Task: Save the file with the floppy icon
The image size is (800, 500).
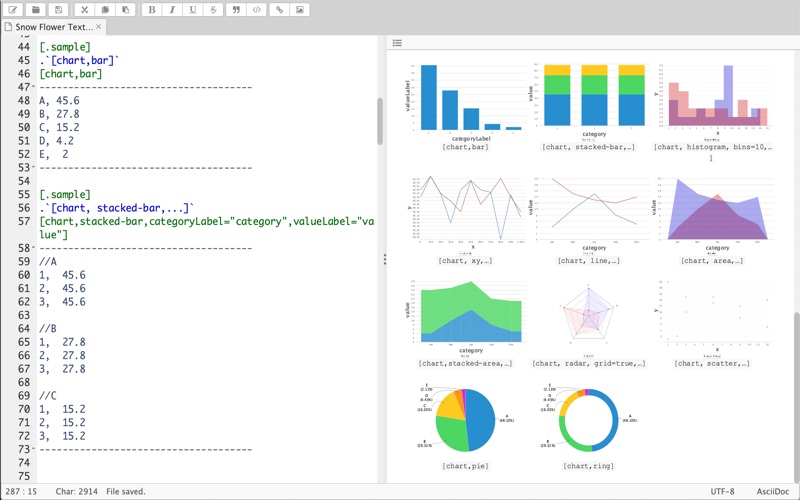Action: point(58,9)
